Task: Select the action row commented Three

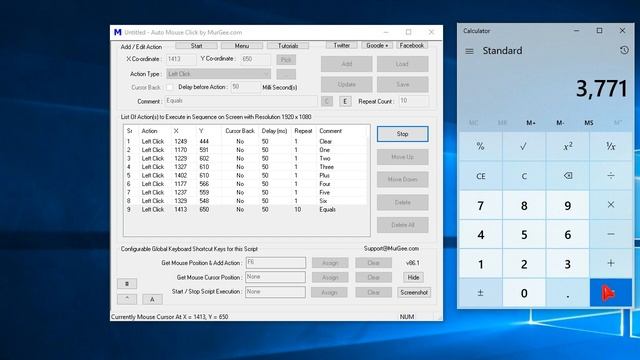Action: (x=246, y=167)
